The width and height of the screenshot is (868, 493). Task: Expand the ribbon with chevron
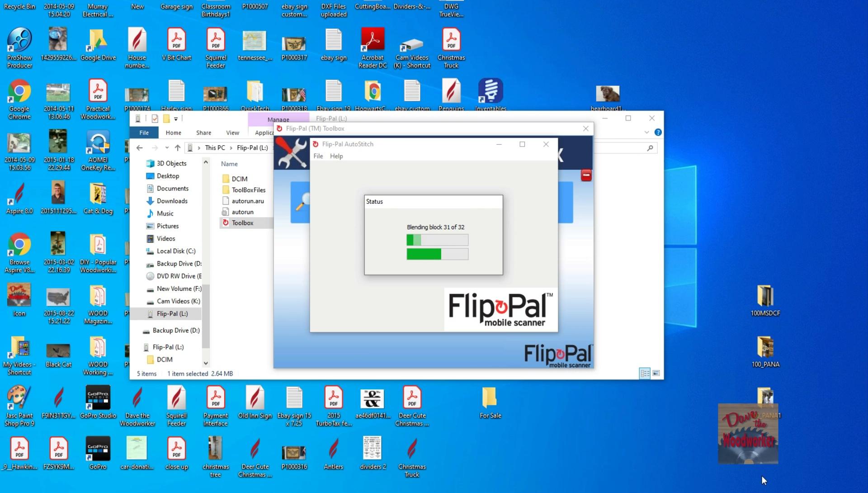(646, 133)
